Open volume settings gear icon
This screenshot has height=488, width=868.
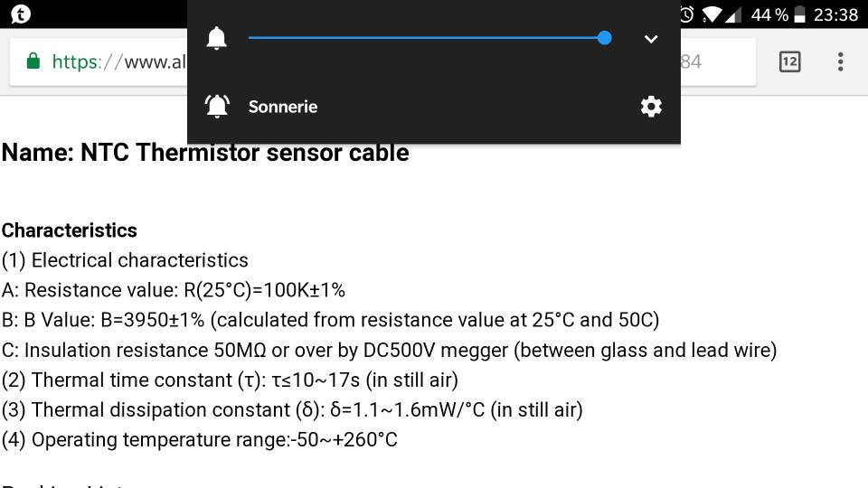651,107
